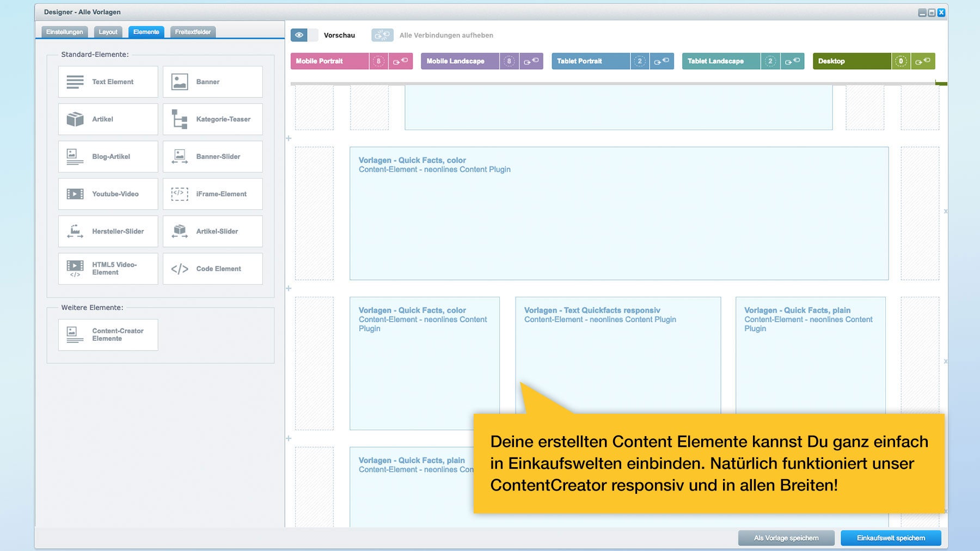The image size is (980, 551).
Task: Click the Content-Creator Elemente icon
Action: [x=75, y=335]
